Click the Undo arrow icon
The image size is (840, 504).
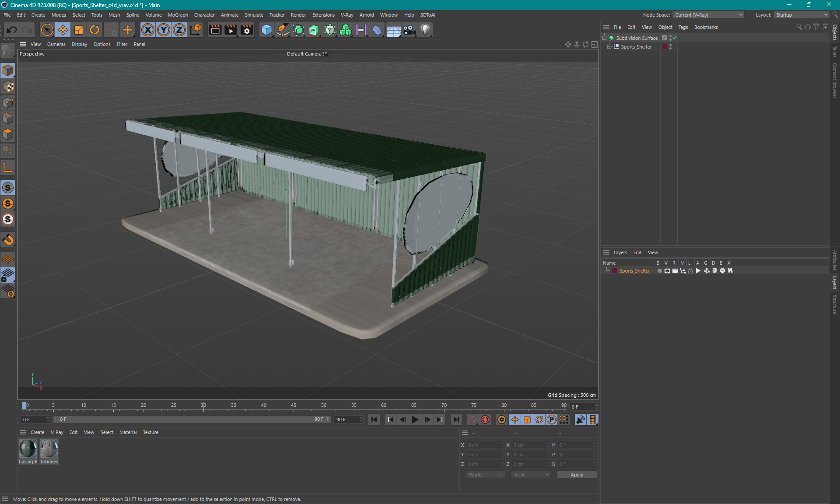pyautogui.click(x=12, y=30)
